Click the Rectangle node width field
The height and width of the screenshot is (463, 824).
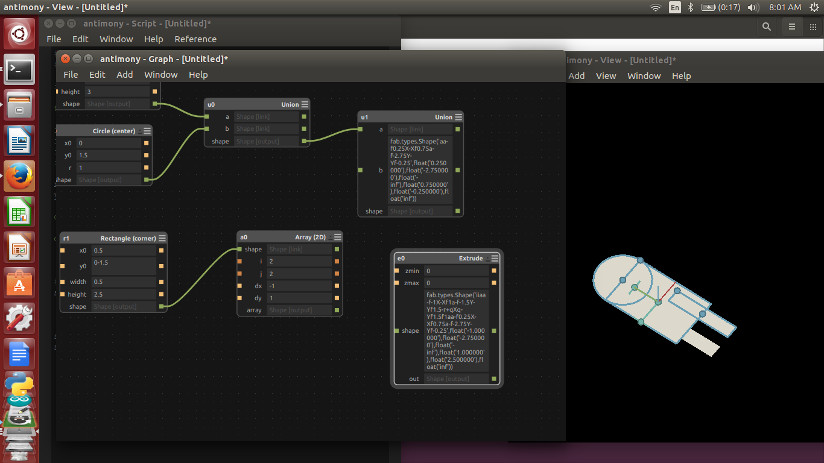123,282
